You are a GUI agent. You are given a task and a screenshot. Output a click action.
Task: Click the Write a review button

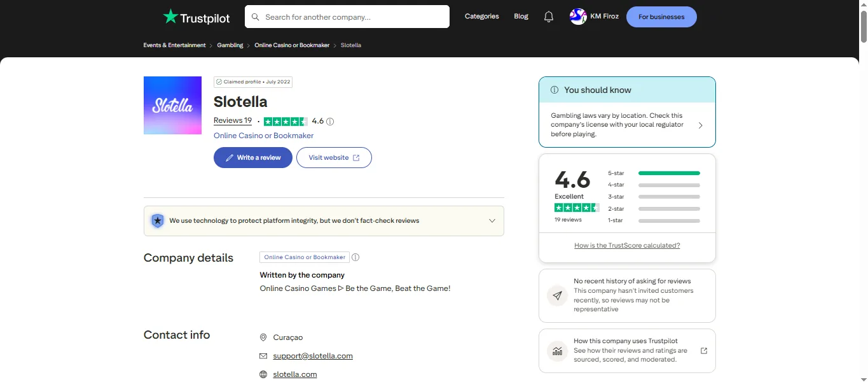253,158
